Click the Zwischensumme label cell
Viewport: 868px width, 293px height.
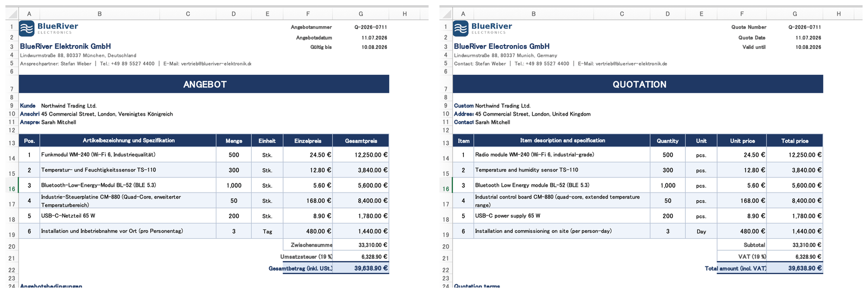tap(308, 245)
